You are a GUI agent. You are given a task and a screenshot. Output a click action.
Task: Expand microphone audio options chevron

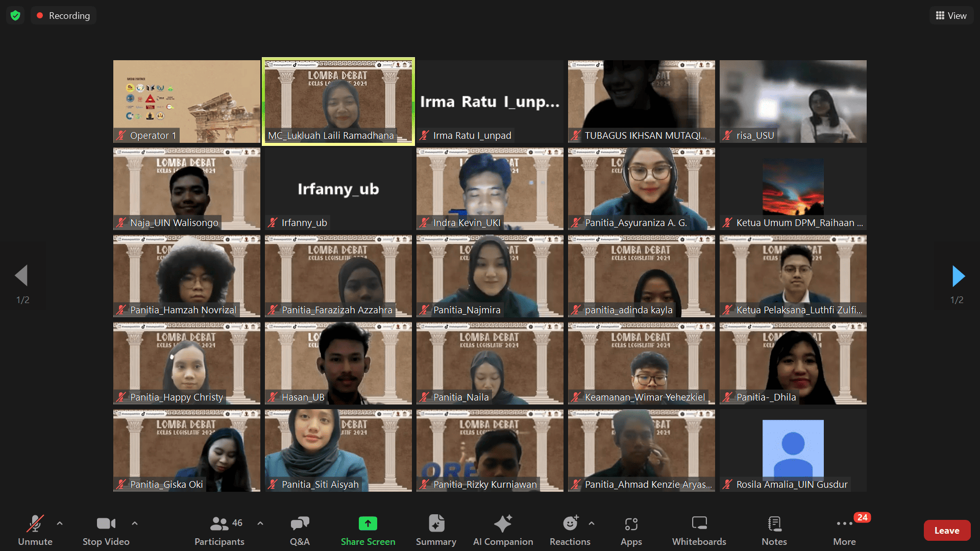[x=60, y=523]
